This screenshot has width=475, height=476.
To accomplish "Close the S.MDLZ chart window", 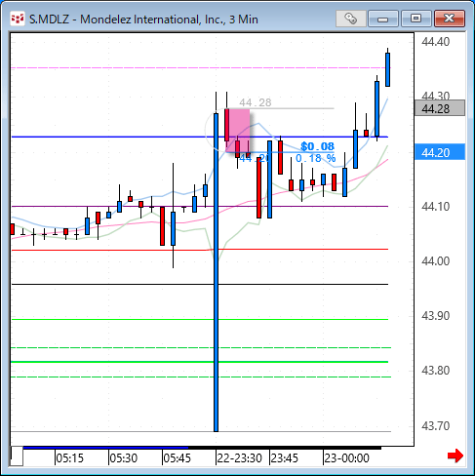I will pos(450,19).
